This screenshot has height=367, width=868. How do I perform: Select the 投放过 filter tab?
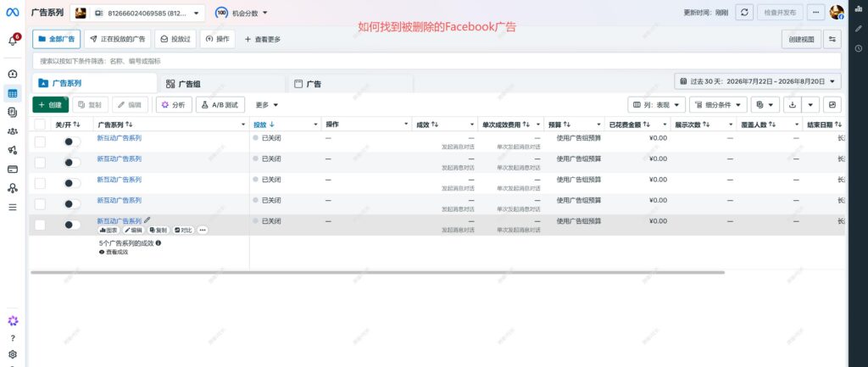click(175, 39)
